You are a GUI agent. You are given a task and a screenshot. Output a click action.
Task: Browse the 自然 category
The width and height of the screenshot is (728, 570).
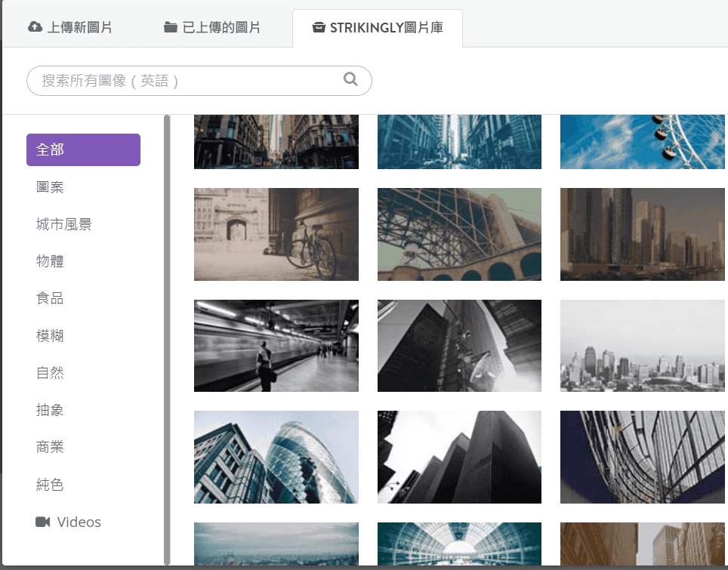point(50,373)
